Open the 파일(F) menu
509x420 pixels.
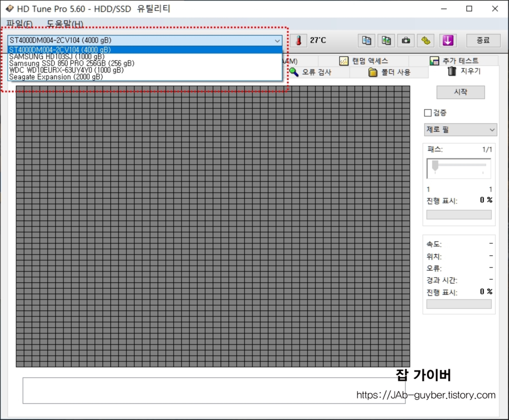(19, 24)
